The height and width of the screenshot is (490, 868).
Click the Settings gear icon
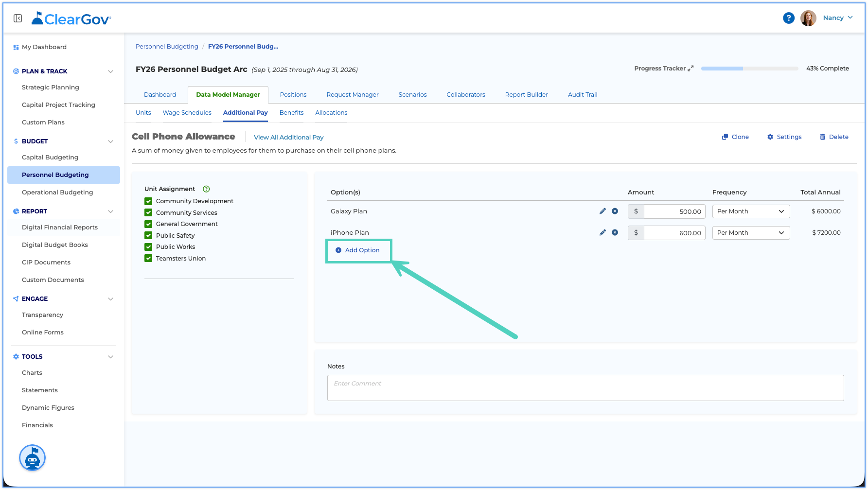click(770, 137)
